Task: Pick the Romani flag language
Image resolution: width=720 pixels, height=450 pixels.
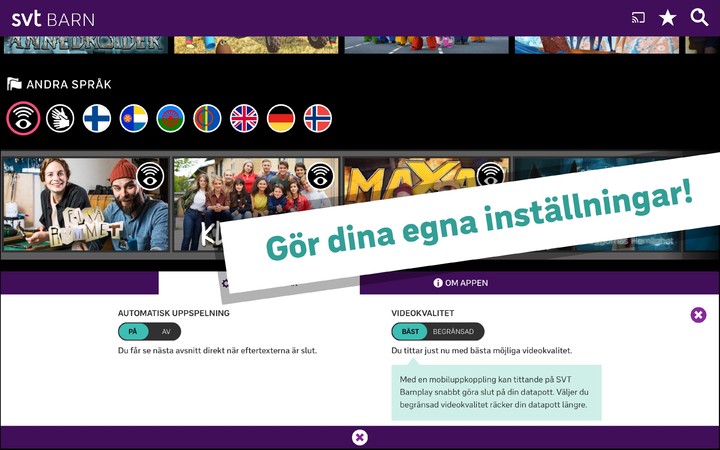Action: click(171, 118)
